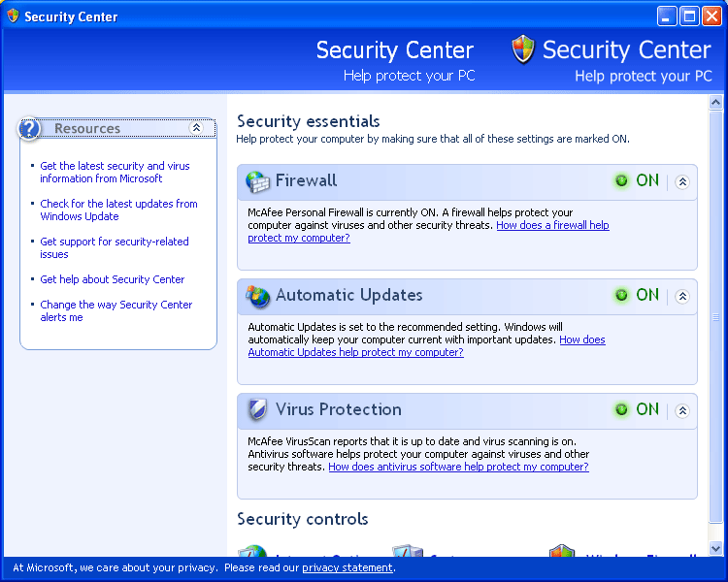Click 'How does antivirus software help protect my computer?'
Screen dimensions: 728x582
[x=458, y=467]
